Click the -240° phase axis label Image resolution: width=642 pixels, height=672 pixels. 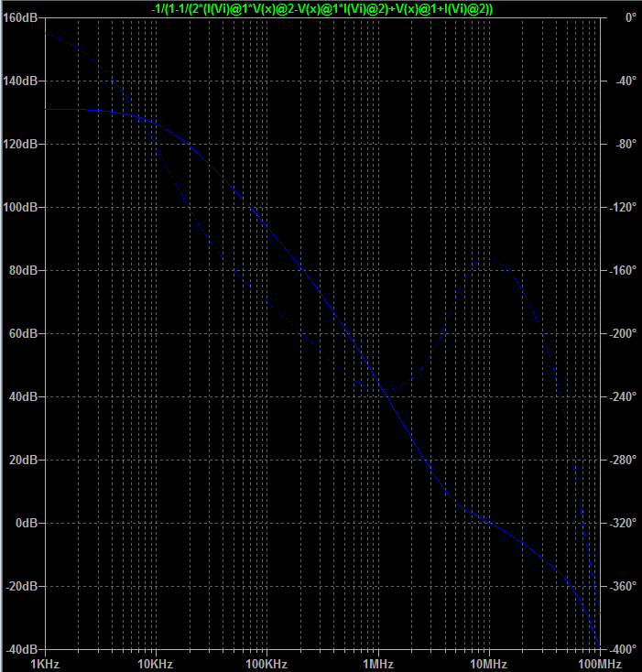[623, 396]
